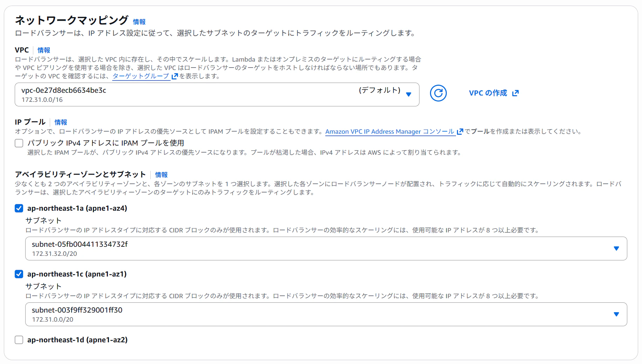Open 情報 link next to アベイラビリティーゾーンとサブネット
Image resolution: width=642 pixels, height=364 pixels.
click(x=161, y=175)
